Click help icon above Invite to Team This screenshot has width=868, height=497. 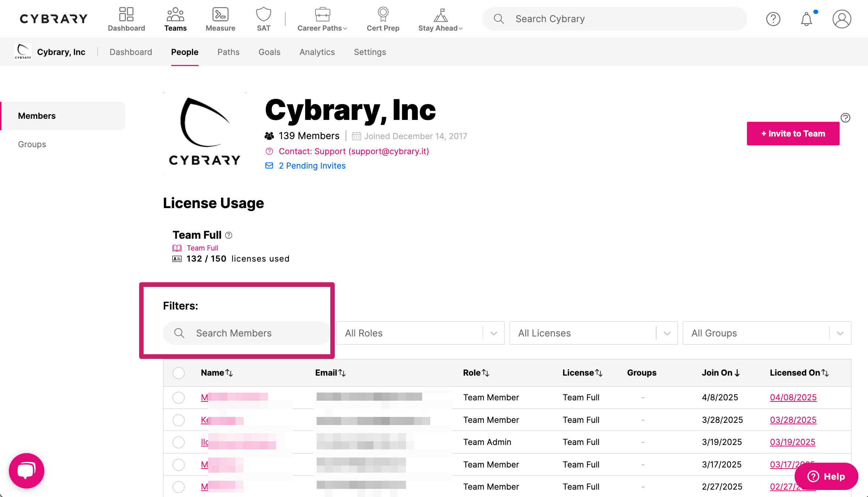845,118
